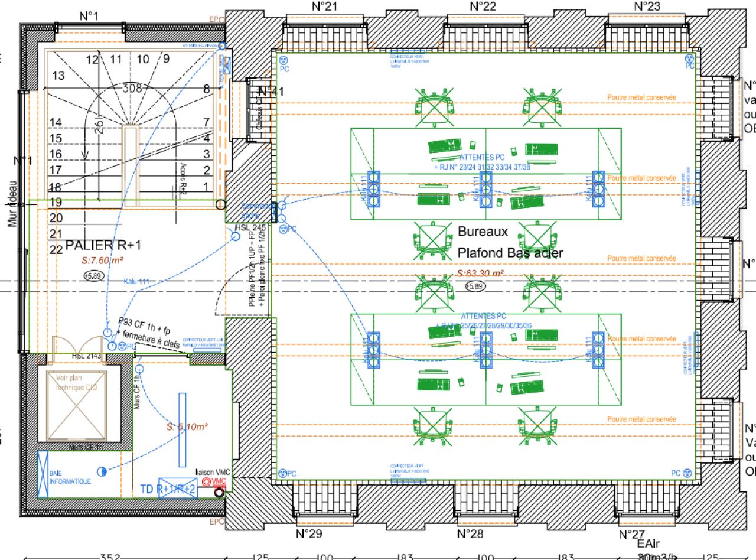Click the PC socket symbol in office top-right corner
The height and width of the screenshot is (560, 756).
coord(687,59)
